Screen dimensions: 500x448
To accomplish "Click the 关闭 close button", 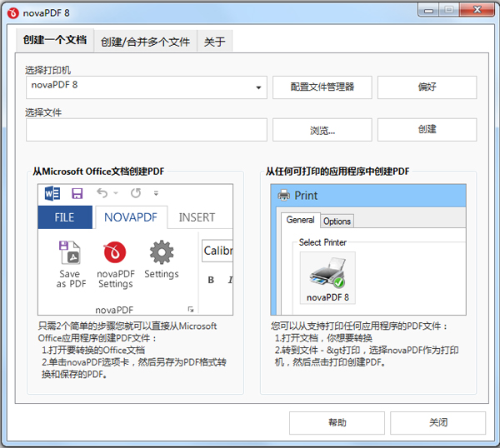I will point(437,423).
